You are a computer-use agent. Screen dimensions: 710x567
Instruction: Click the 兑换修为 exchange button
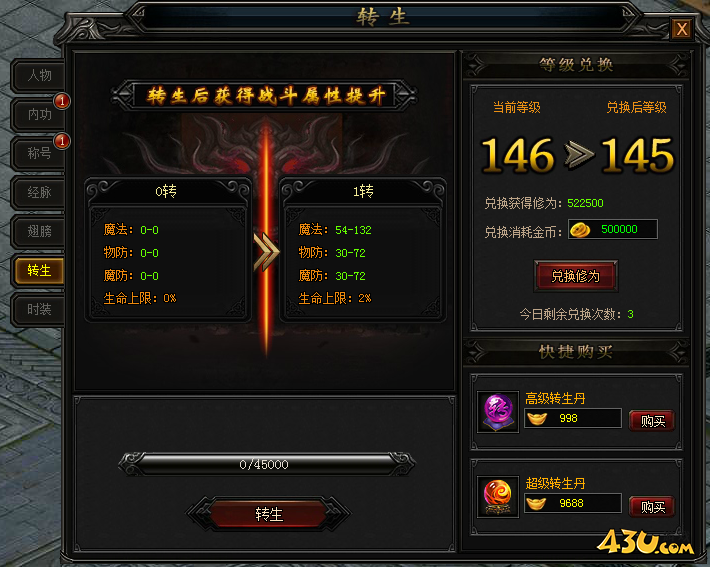point(576,276)
